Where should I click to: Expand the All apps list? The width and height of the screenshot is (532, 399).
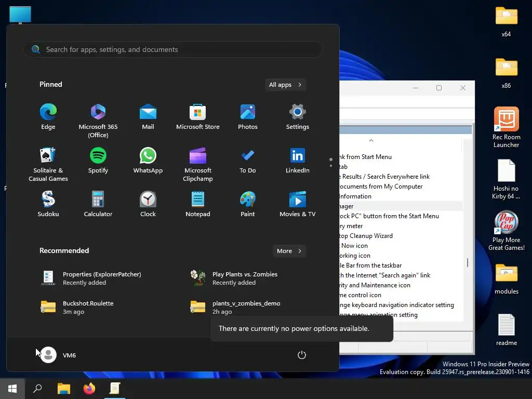285,85
